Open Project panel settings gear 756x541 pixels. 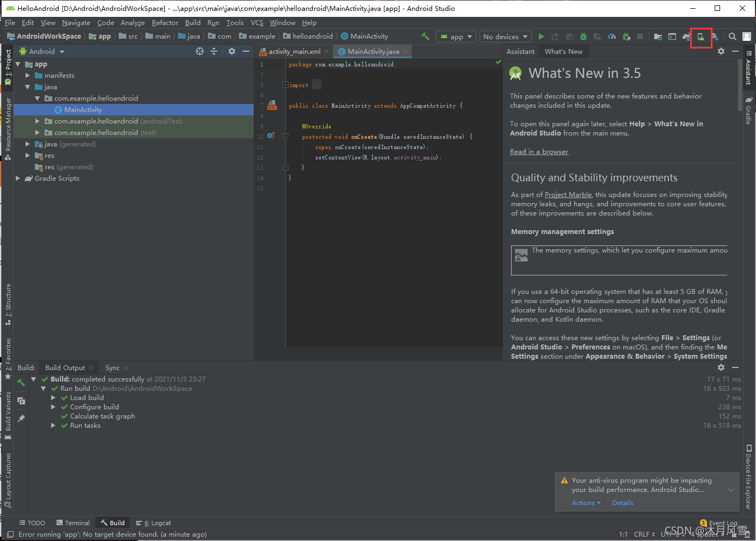tap(232, 51)
